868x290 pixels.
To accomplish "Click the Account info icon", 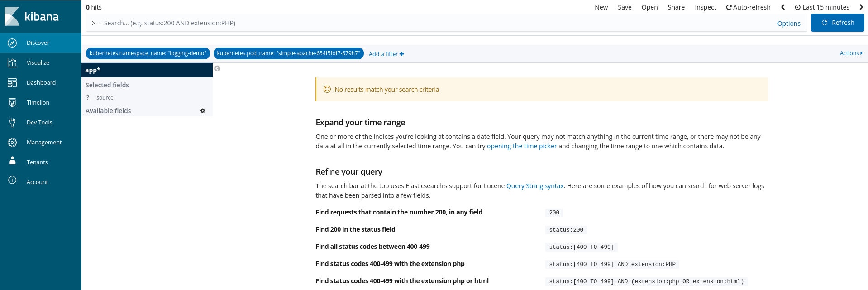I will click(x=12, y=181).
